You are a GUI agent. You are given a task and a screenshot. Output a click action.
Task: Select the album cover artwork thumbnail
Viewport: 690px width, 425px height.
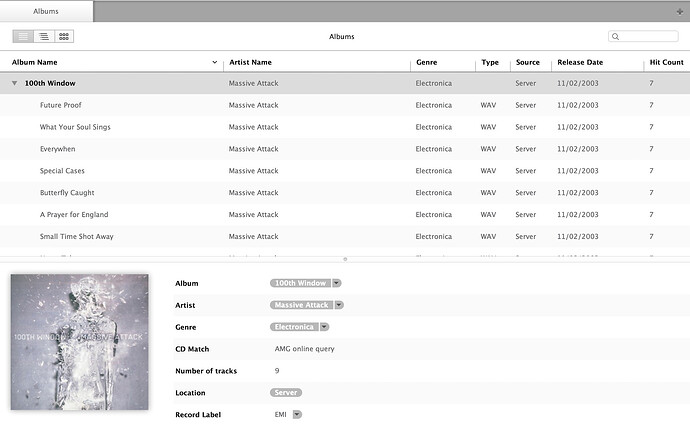pyautogui.click(x=80, y=342)
